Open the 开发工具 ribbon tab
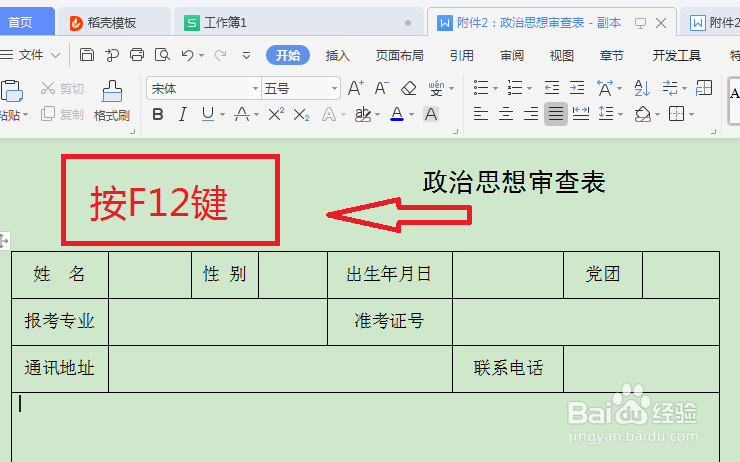740x462 pixels. pos(677,55)
